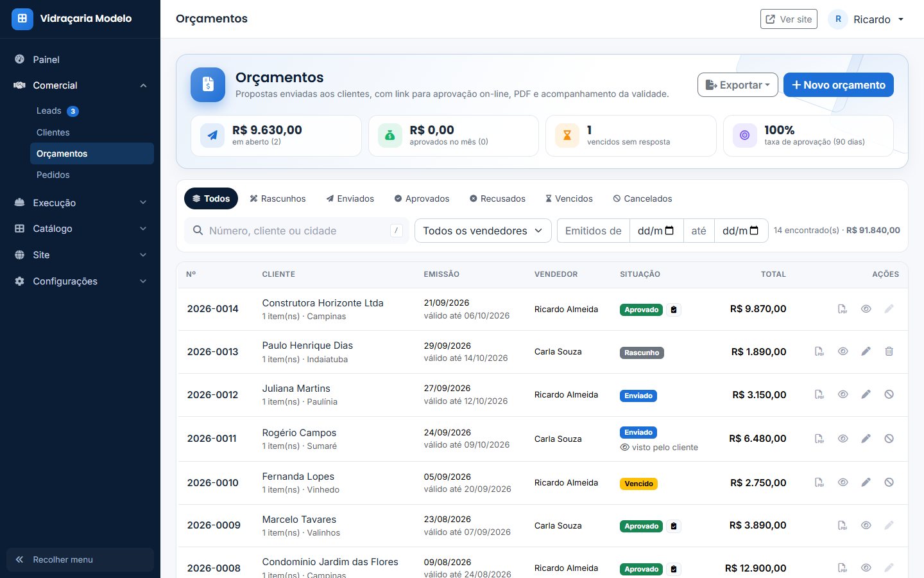This screenshot has width=924, height=578.
Task: Open order icon beside Marcelo Tavares Aprovado badge
Action: coord(674,526)
